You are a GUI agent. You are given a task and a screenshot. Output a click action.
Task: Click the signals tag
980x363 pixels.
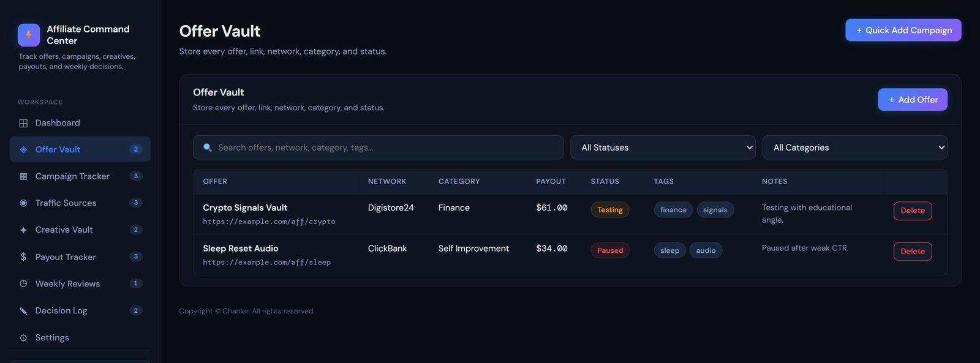[715, 210]
